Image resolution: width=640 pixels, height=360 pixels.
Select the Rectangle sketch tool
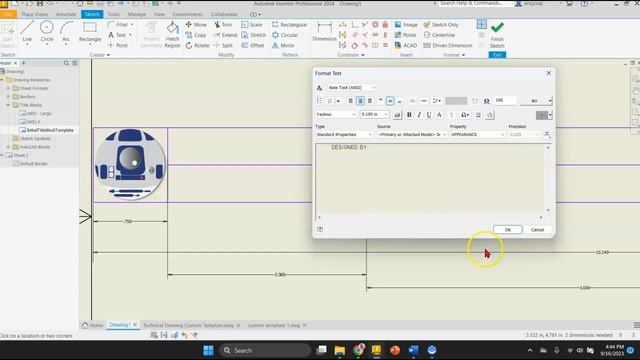90,32
